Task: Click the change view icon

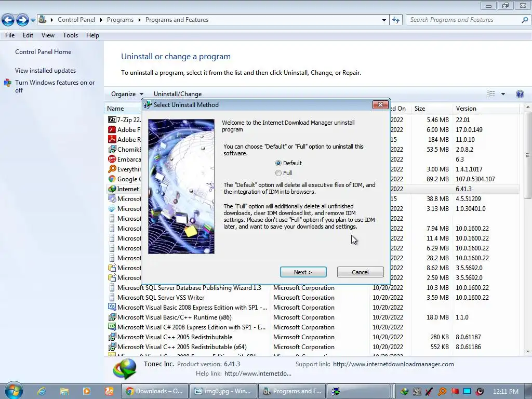Action: point(490,94)
